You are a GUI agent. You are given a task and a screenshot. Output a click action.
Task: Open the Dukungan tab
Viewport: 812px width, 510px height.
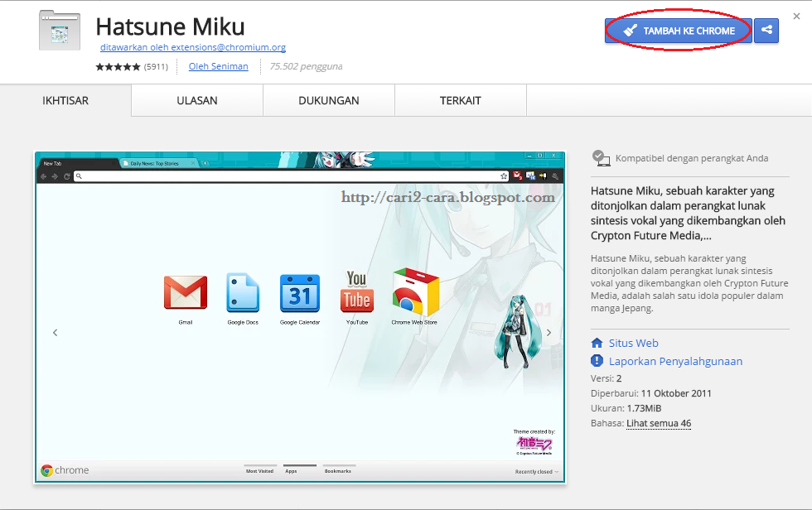[x=328, y=100]
